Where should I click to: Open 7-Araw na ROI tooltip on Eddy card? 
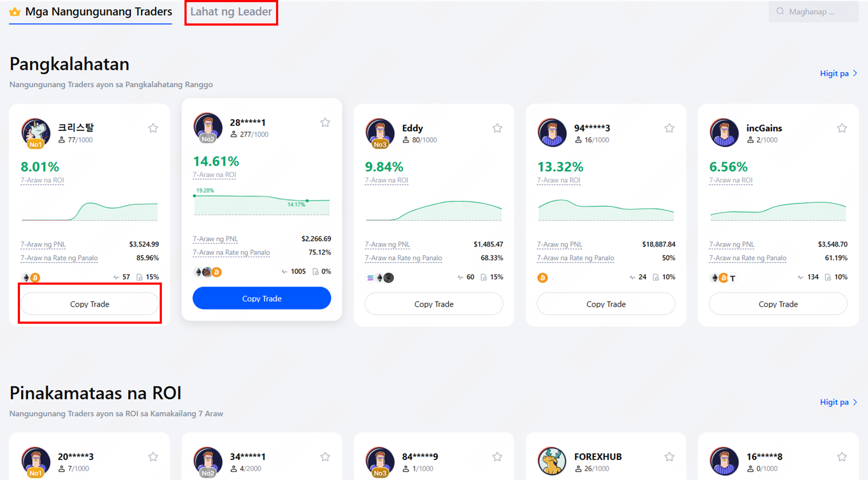386,180
